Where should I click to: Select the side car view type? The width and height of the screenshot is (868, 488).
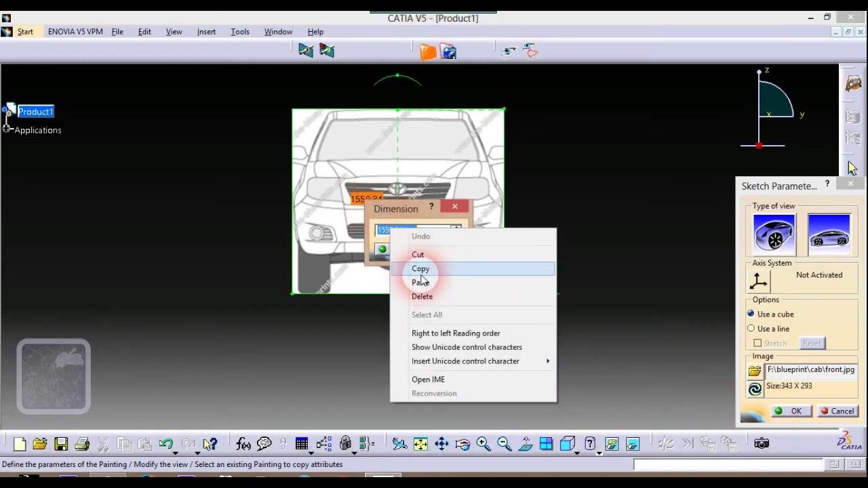pos(829,234)
